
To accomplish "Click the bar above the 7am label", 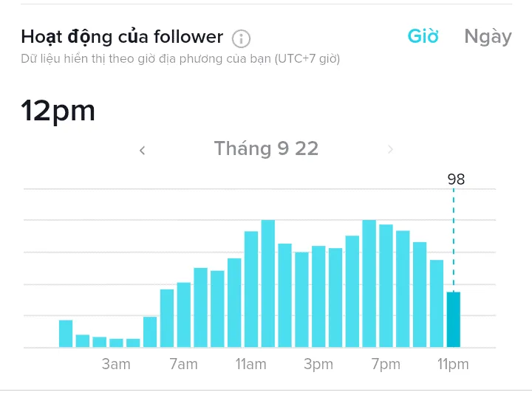I will pos(183,315).
